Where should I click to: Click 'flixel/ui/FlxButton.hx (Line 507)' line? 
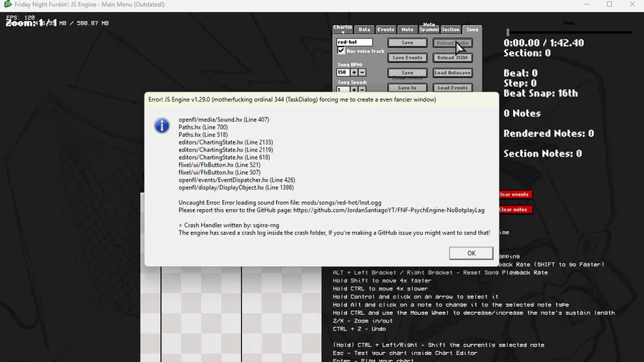[x=220, y=172]
